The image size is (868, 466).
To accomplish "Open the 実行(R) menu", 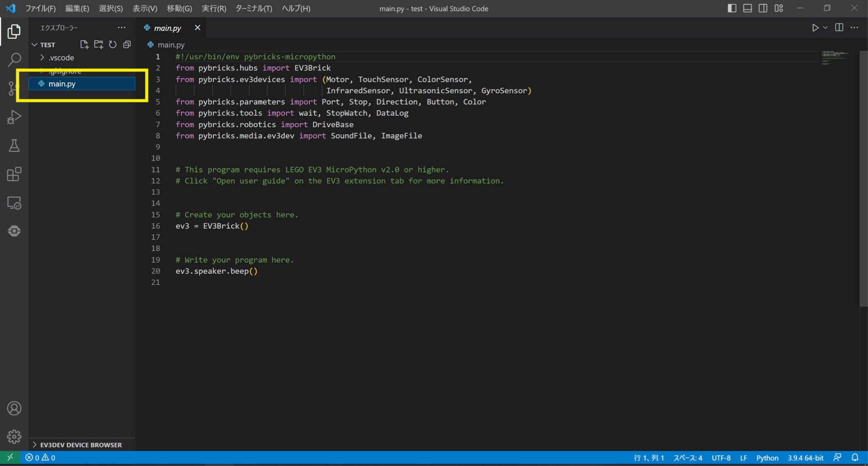I will pos(214,8).
